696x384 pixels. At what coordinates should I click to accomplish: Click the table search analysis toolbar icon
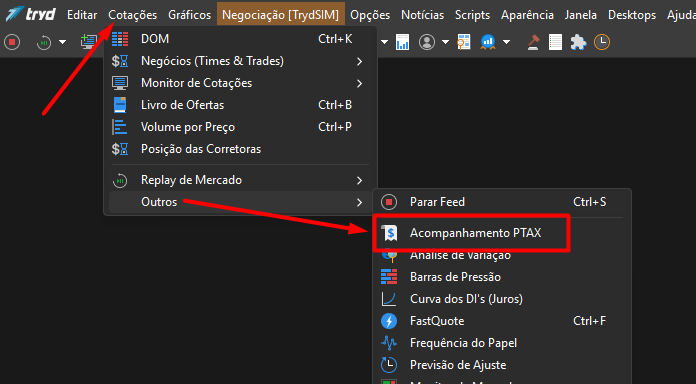[x=464, y=42]
